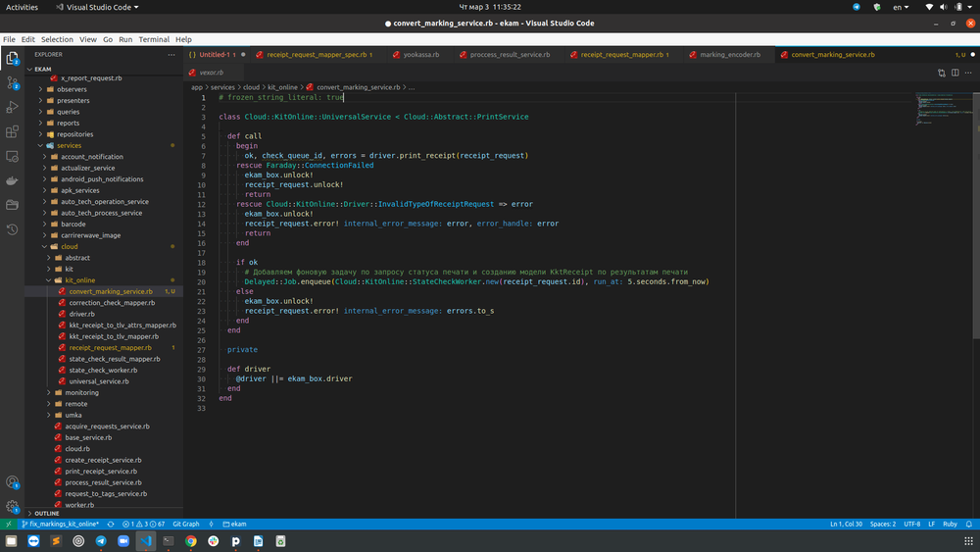Open Run and Debug panel
The width and height of the screenshot is (980, 552).
pos(13,107)
